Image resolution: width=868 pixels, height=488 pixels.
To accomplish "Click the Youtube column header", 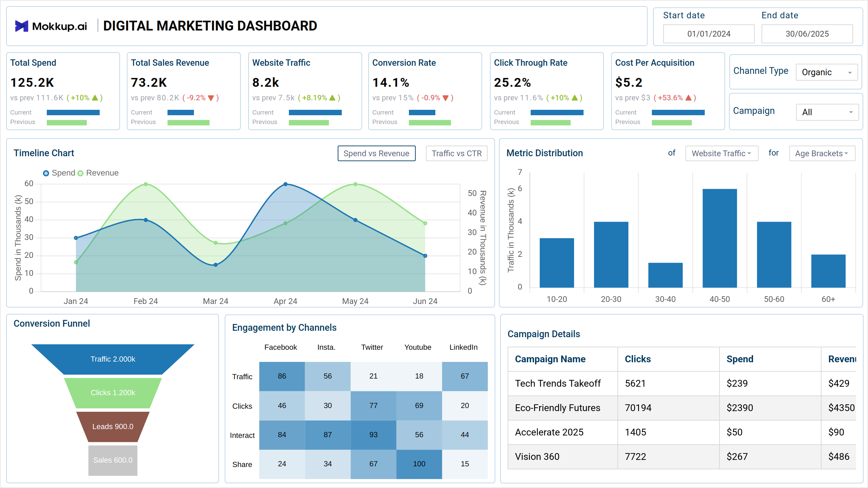I will point(418,347).
